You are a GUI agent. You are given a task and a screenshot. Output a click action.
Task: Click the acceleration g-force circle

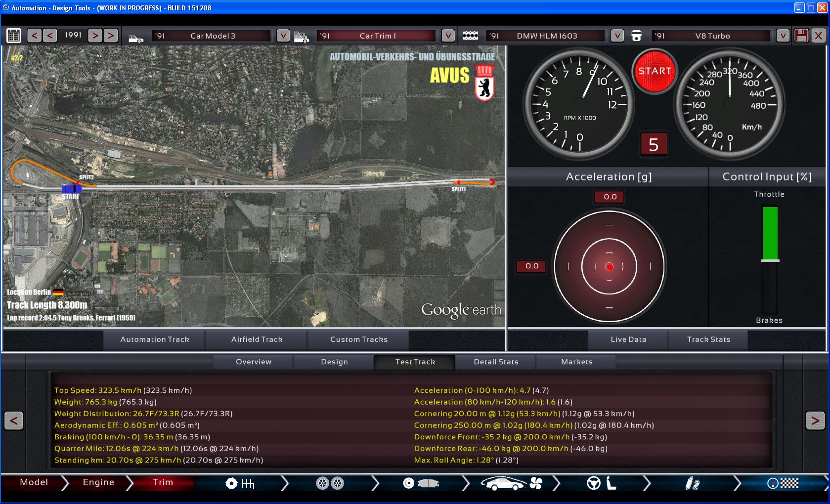tap(609, 266)
